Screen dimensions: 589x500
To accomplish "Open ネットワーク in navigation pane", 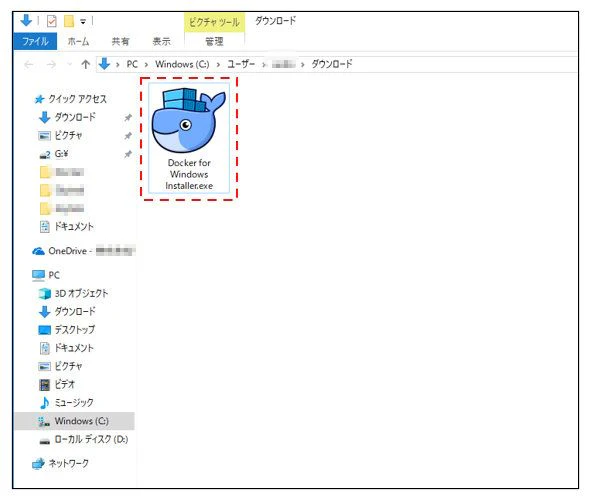I will pos(69,464).
